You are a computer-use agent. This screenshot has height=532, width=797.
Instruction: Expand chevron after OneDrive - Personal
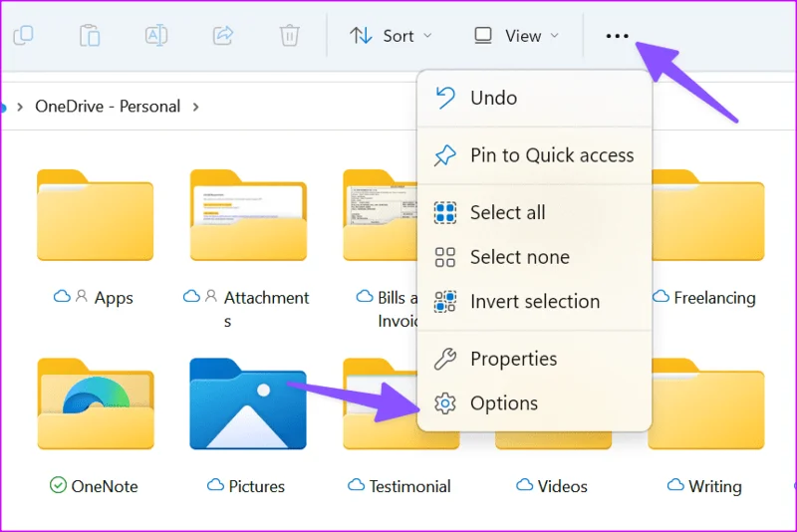[x=195, y=107]
